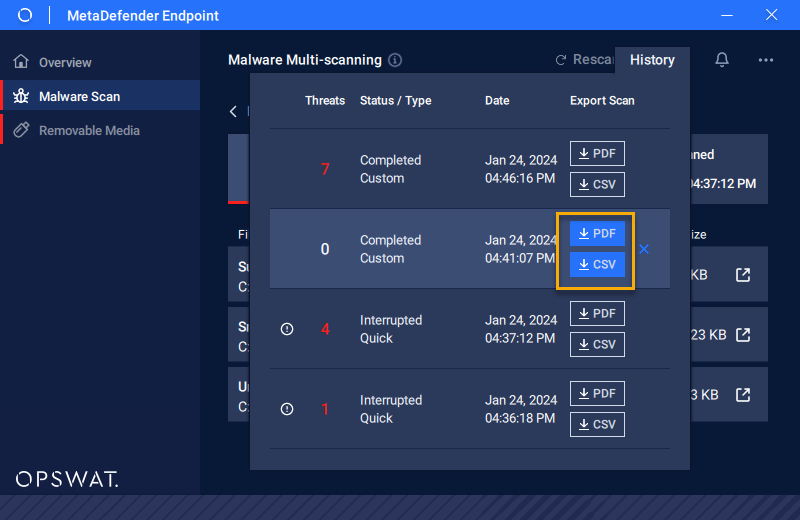Viewport: 800px width, 520px height.
Task: Open external link icon on the KB row
Action: [x=743, y=275]
